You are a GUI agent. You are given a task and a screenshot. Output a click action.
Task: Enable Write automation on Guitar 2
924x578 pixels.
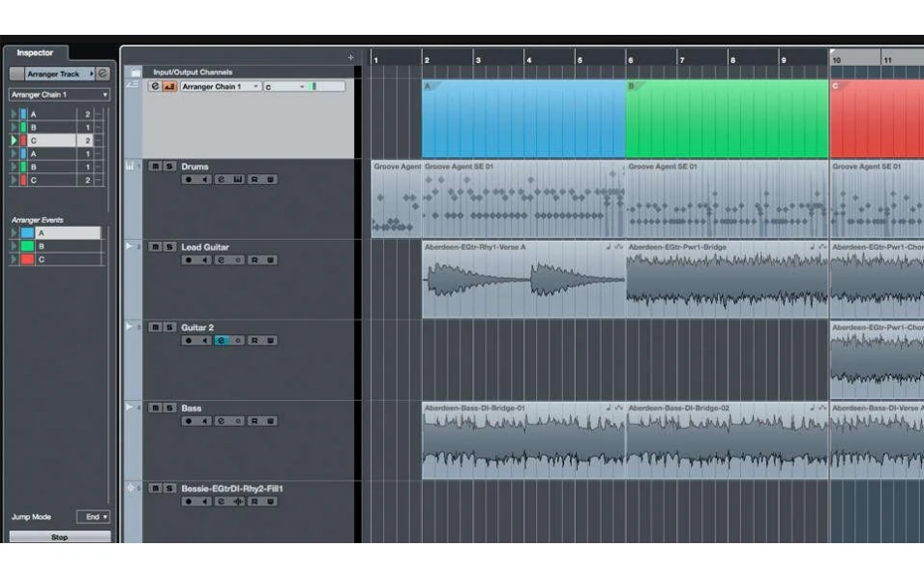tap(271, 340)
